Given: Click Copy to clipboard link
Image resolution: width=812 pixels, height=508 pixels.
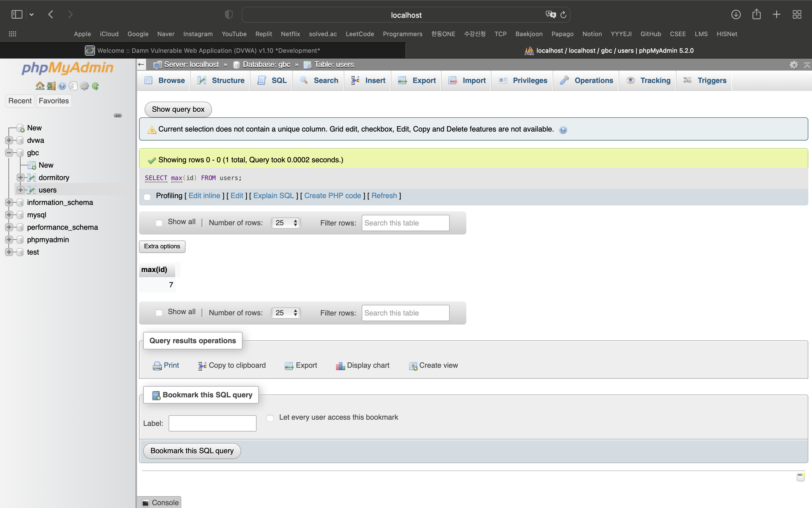Looking at the screenshot, I should pyautogui.click(x=232, y=365).
